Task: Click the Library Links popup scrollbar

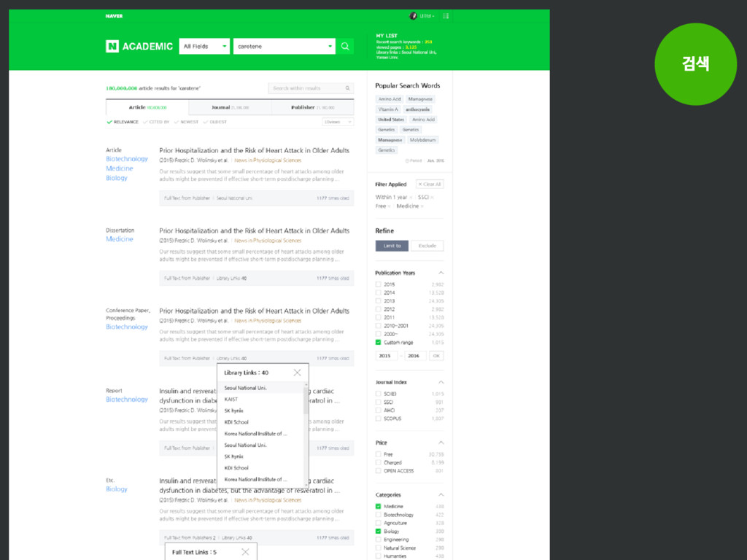Action: point(306,399)
